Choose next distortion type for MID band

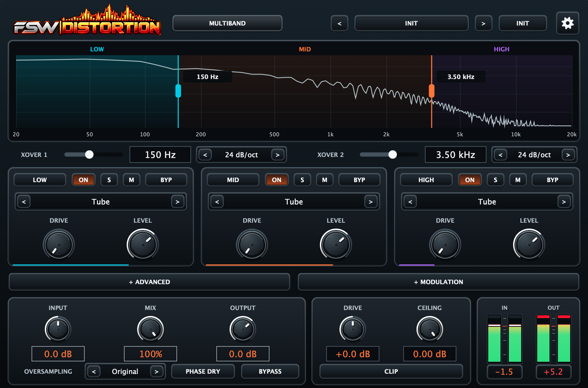pos(371,202)
